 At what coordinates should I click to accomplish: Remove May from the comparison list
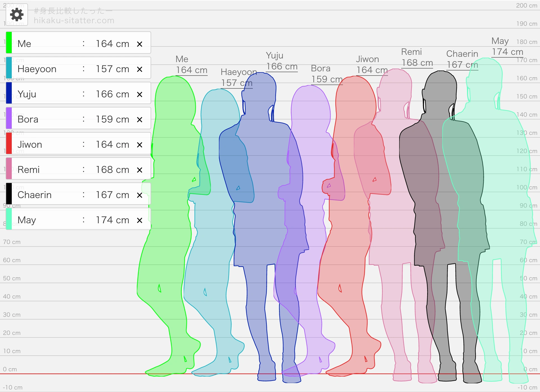point(139,220)
